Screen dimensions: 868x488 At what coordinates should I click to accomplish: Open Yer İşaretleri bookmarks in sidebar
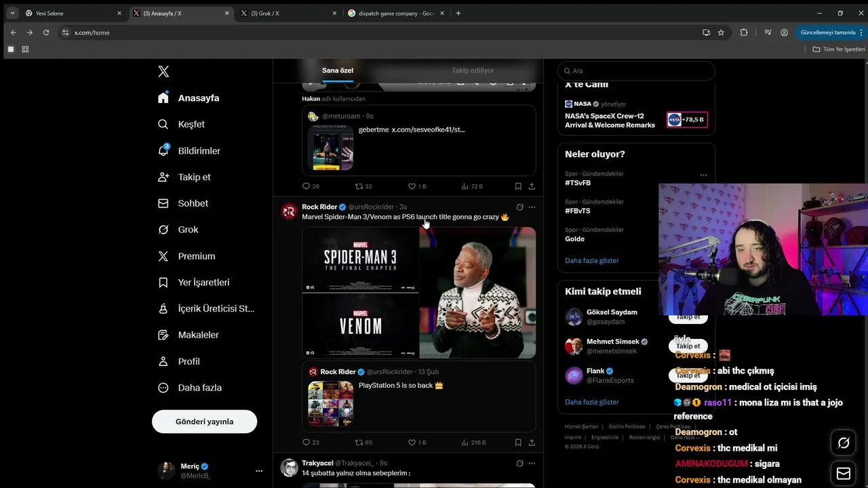coord(194,282)
